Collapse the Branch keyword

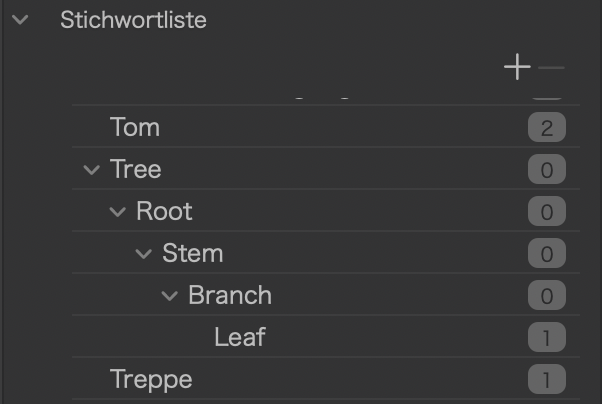click(170, 296)
